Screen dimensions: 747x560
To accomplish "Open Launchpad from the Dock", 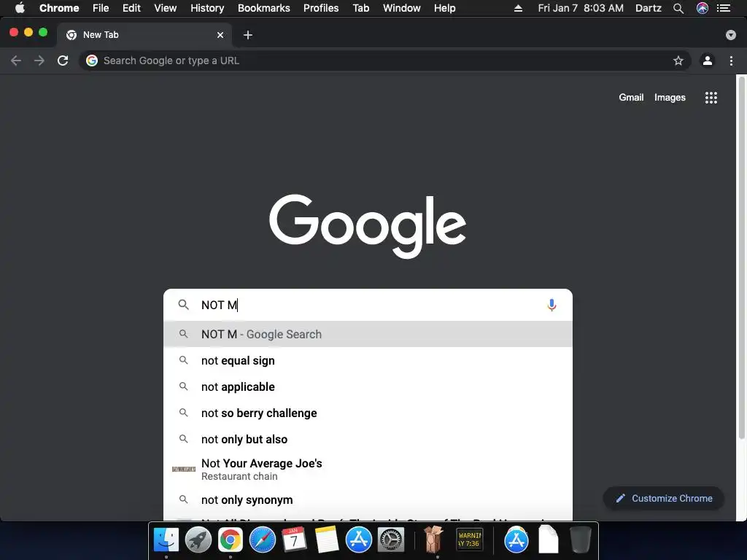I will click(198, 540).
